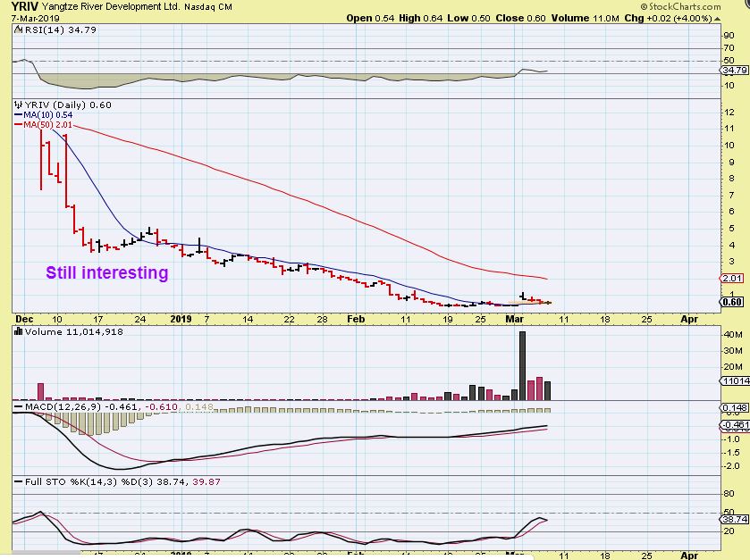
Task: Click the 90 level on RSI axis
Action: (x=729, y=36)
